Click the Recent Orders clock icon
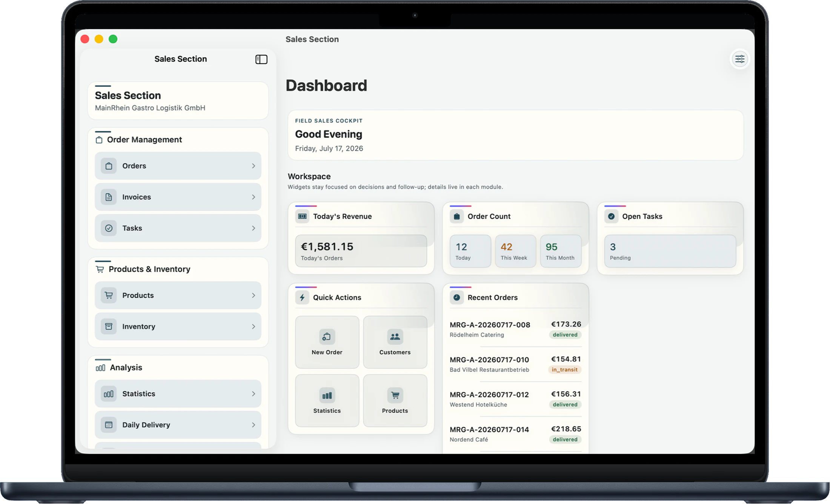Image resolution: width=830 pixels, height=504 pixels. [456, 298]
